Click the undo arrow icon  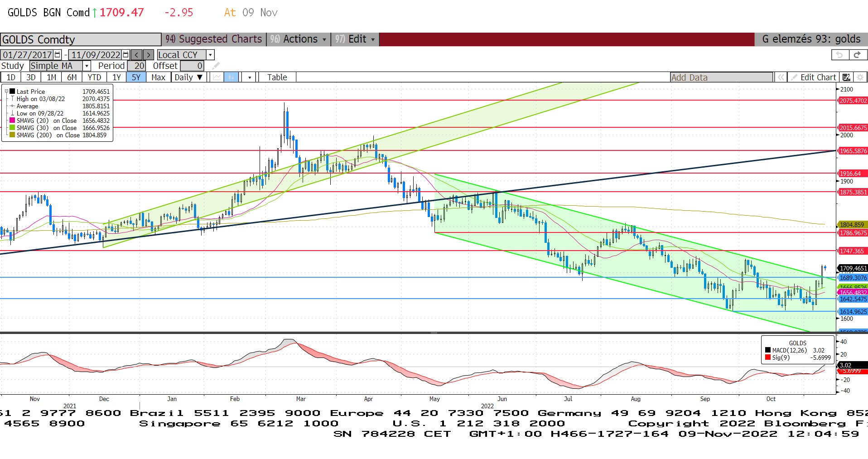point(839,55)
